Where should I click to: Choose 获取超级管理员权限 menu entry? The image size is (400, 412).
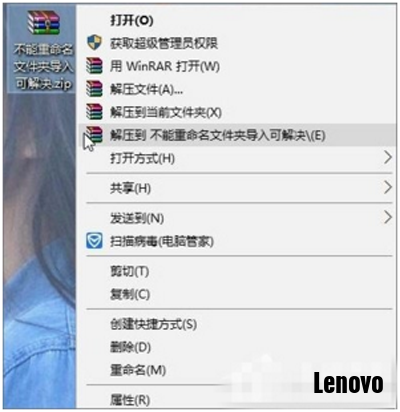(x=164, y=43)
